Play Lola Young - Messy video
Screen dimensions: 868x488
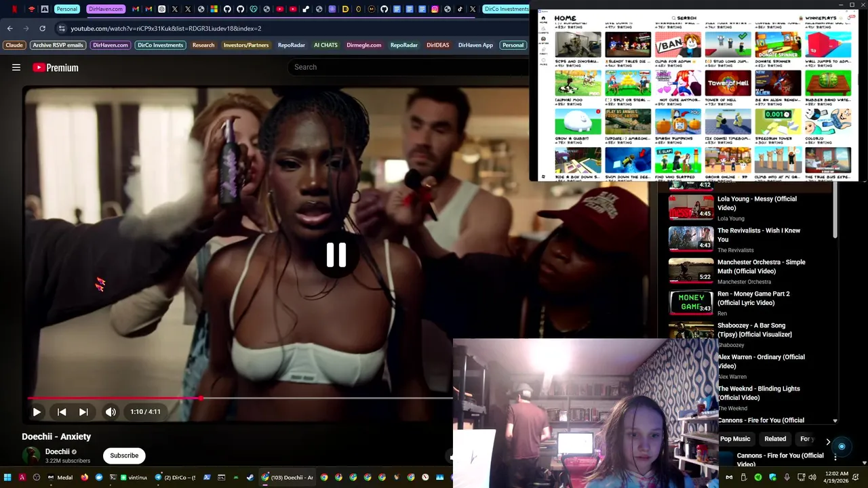pyautogui.click(x=691, y=207)
